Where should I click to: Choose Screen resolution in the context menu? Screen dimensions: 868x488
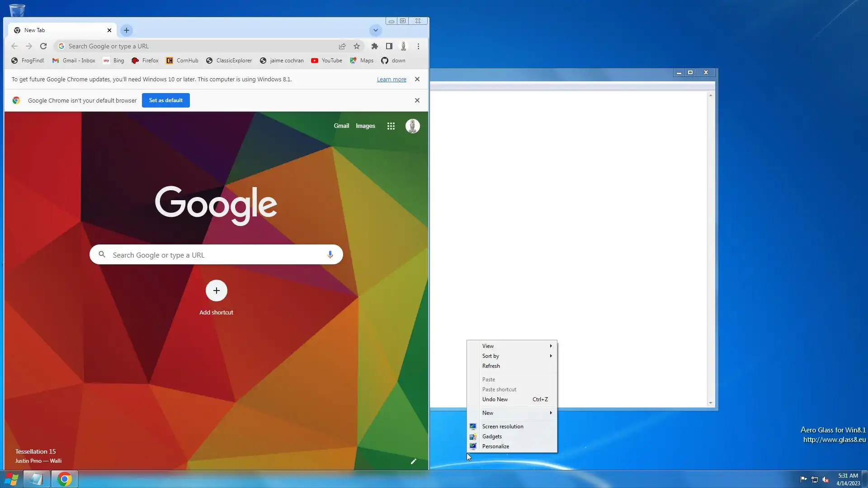(x=502, y=427)
